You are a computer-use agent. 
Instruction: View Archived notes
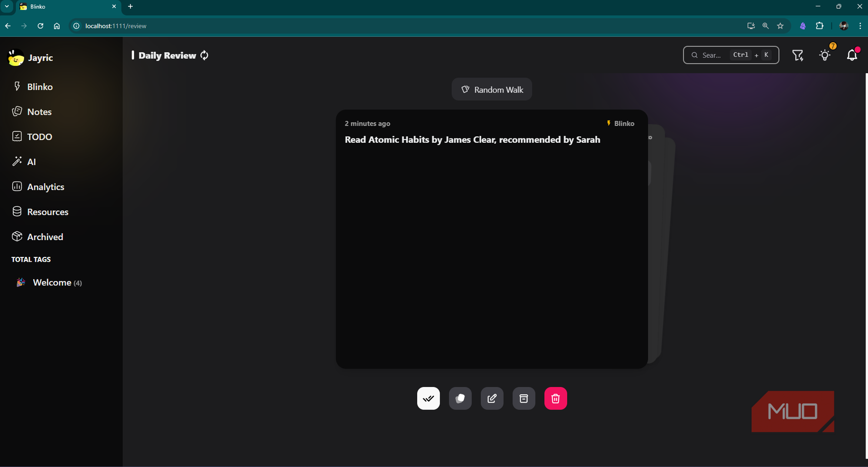45,237
